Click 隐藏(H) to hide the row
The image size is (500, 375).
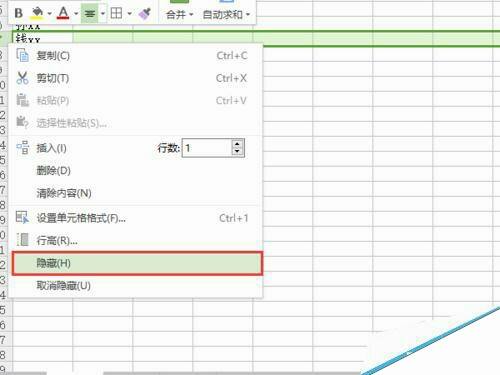[137, 263]
